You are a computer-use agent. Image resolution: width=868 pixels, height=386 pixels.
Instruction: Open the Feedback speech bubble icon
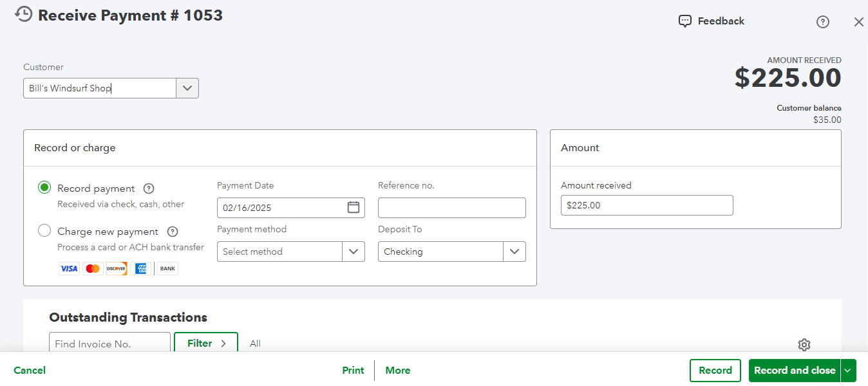tap(685, 21)
